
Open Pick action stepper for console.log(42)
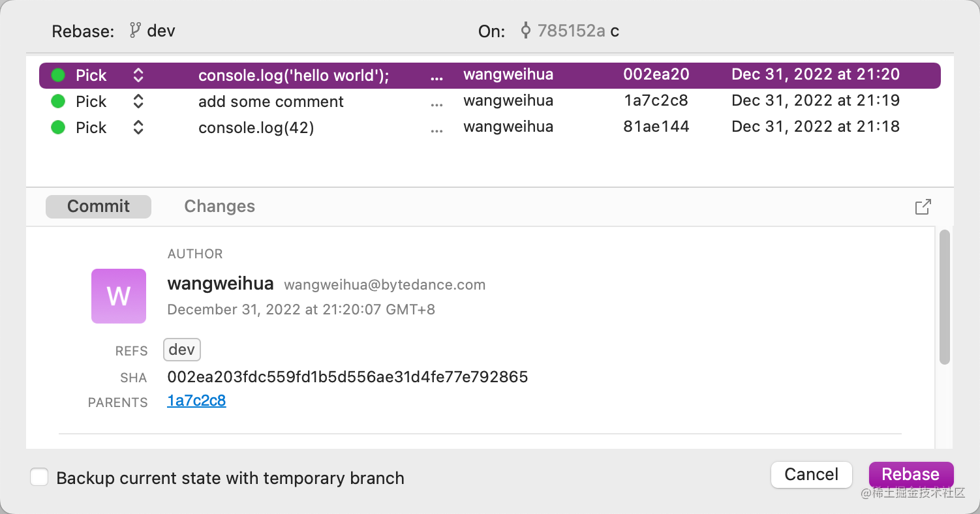click(x=138, y=127)
